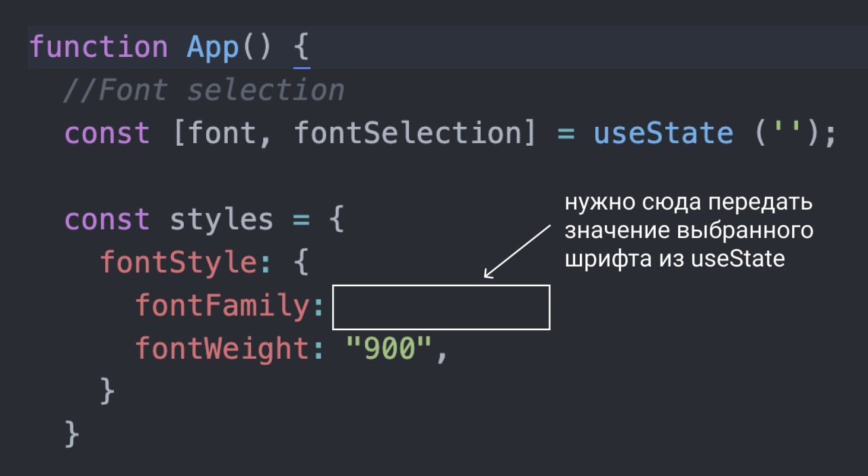Click the useState call in the code

coord(663,133)
